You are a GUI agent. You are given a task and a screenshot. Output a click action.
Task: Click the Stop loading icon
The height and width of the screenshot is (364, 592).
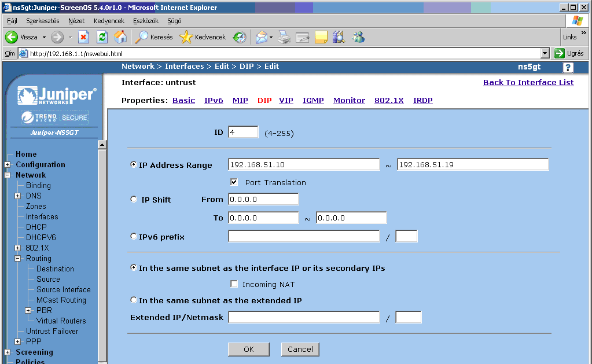click(x=83, y=37)
